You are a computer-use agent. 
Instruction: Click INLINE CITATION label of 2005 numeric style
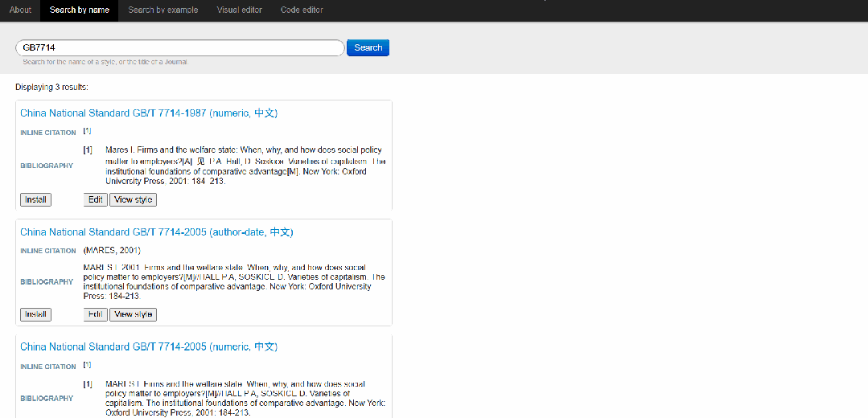coord(48,367)
